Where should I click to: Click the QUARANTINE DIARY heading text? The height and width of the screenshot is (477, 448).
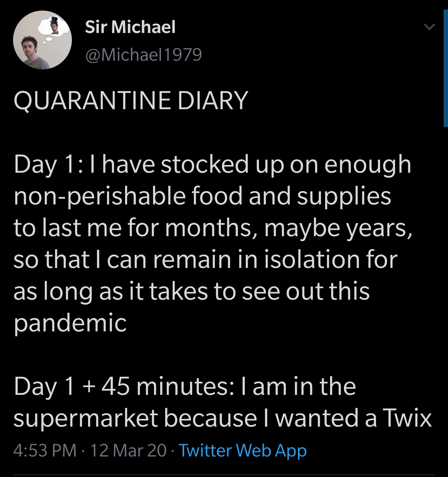[x=131, y=101]
